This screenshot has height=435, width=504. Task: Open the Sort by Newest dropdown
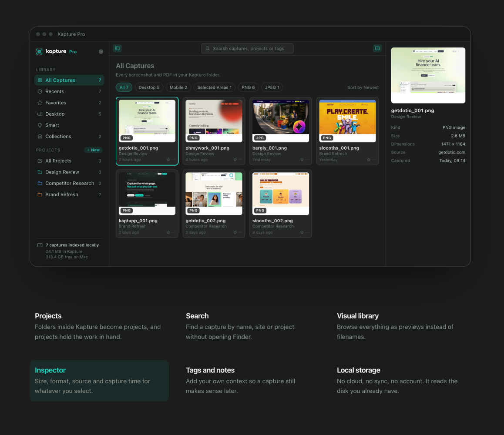tap(363, 87)
